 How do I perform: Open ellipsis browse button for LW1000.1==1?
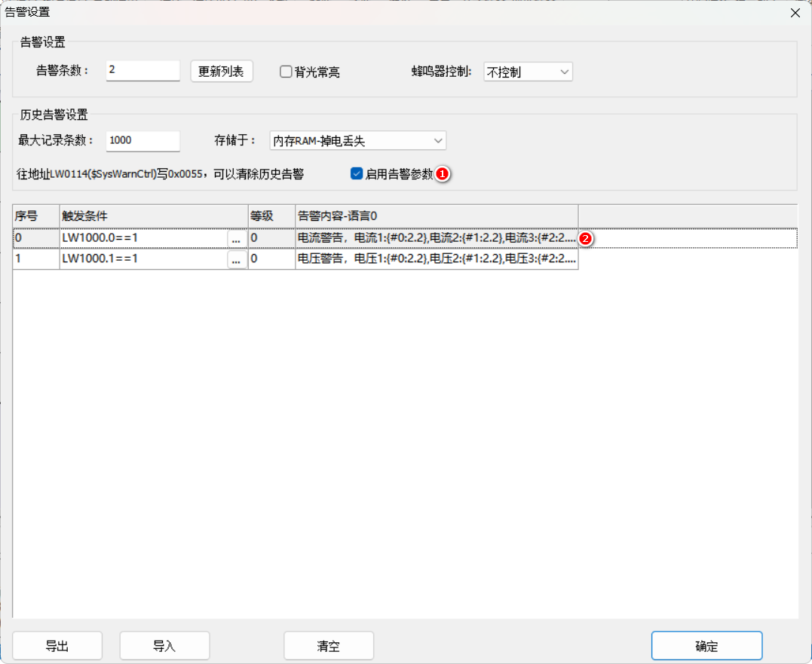[x=236, y=259]
